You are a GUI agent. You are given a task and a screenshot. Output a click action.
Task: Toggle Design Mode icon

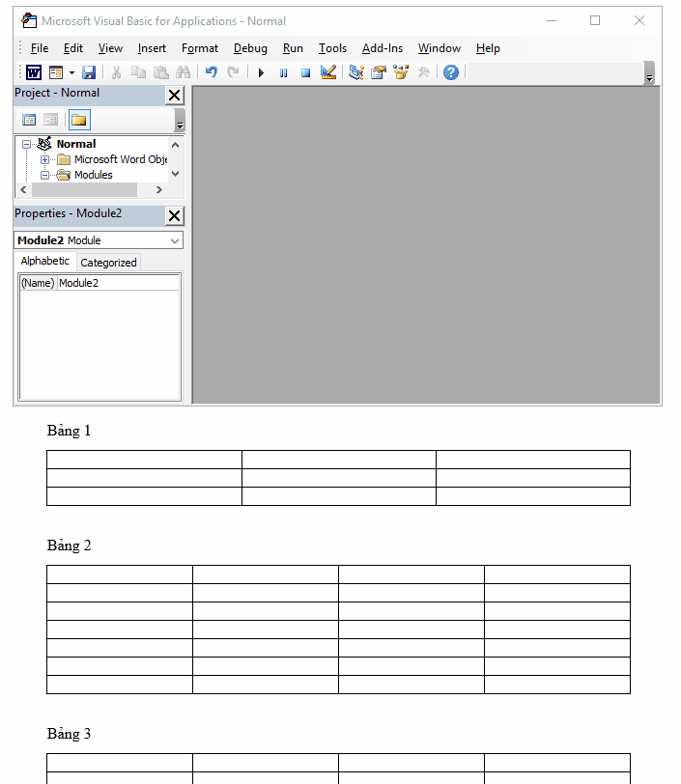click(x=328, y=72)
